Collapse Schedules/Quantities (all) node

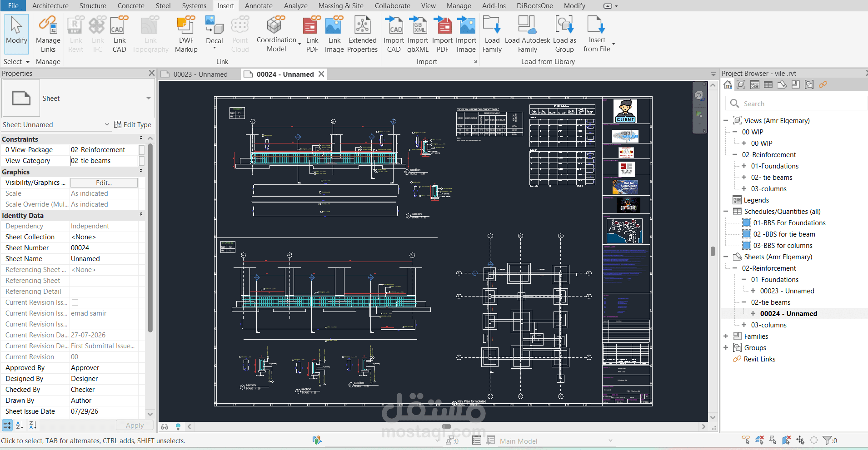pos(726,211)
